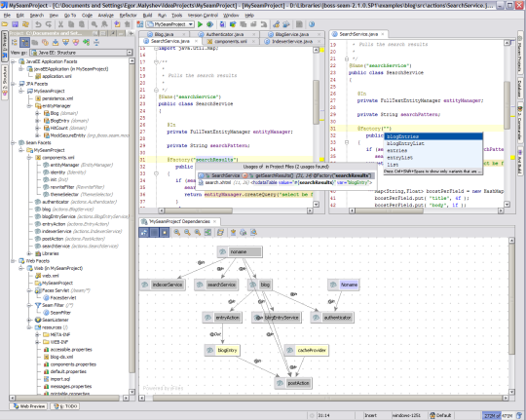Image resolution: width=526 pixels, height=420 pixels.
Task: Select the search.xhtml usage result row
Action: pos(285,182)
